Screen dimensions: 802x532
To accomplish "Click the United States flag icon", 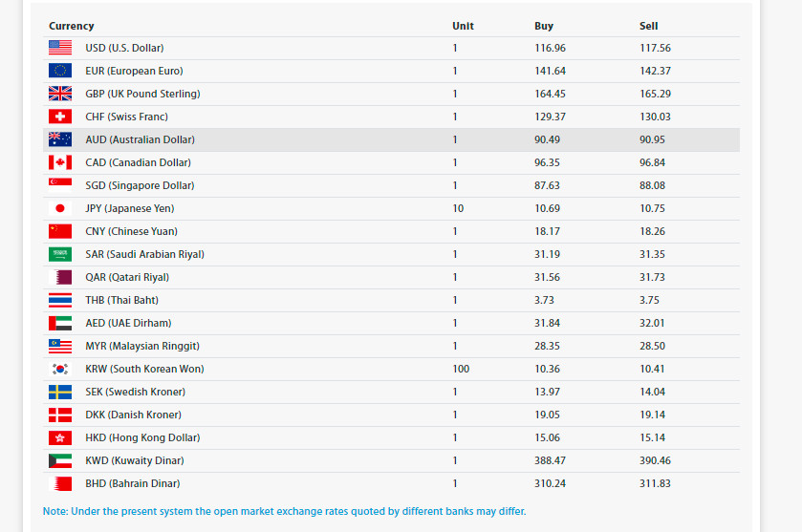I will 60,48.
